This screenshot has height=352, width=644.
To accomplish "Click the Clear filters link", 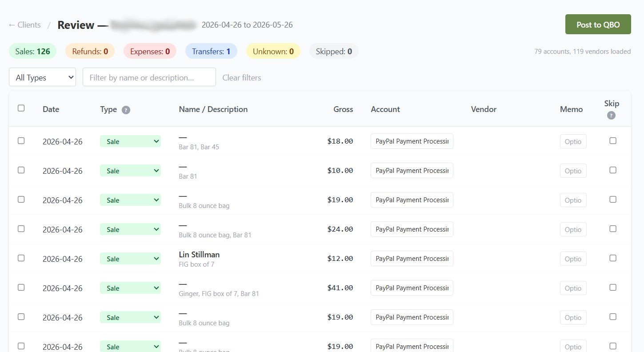I will [241, 77].
